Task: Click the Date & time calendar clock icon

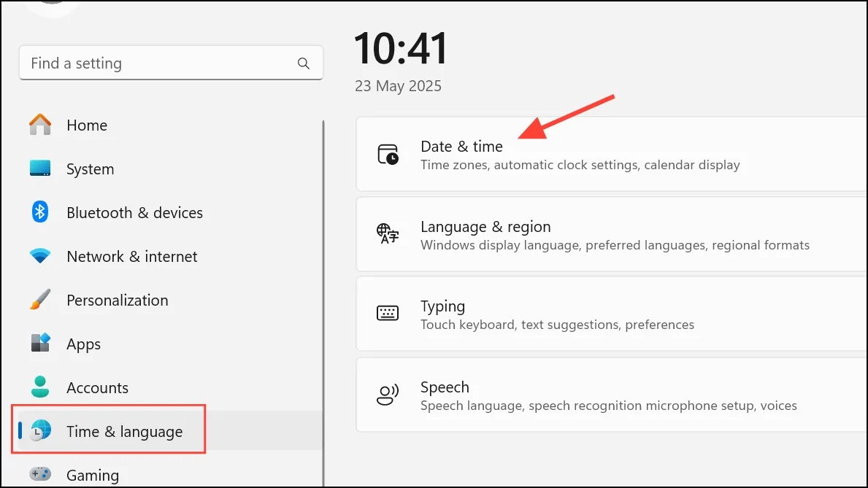Action: [388, 155]
